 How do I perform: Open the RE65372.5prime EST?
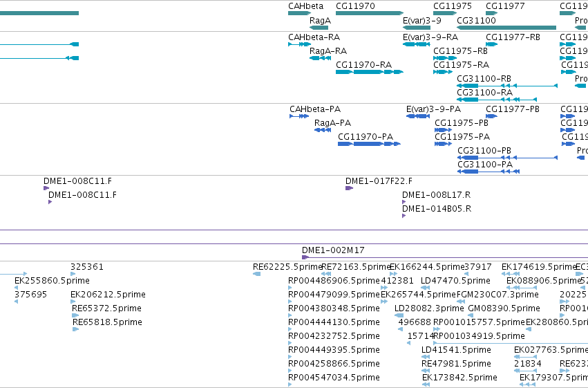click(x=75, y=315)
